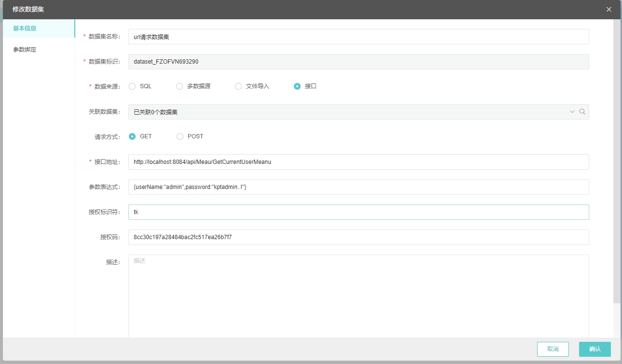Viewport: 622px width, 364px height.
Task: Click into the 描述 textarea
Action: pos(359,296)
